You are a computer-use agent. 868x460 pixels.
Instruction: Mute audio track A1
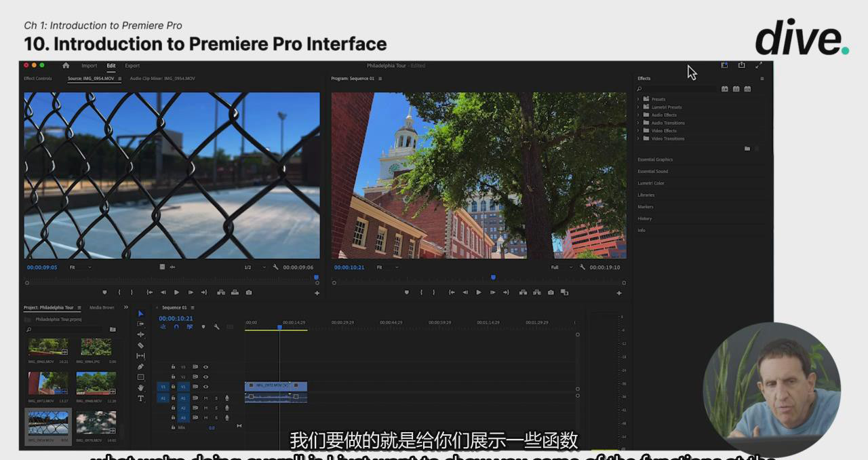205,398
